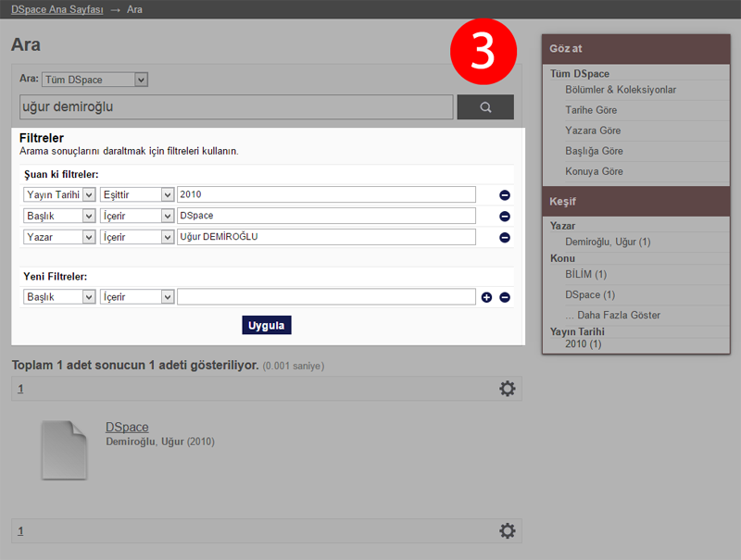Click the Yazar heading in Keşif panel
The width and height of the screenshot is (741, 560).
pos(563,226)
